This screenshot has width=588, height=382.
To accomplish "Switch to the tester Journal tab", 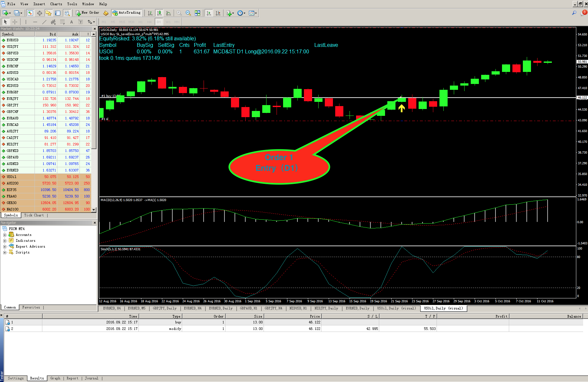I will 92,378.
